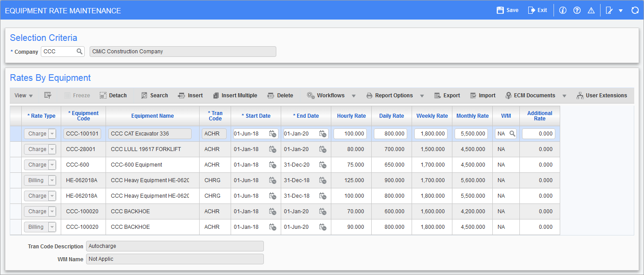Open Start Date calendar for CCC-100020 Charge row
Screen dimensions: 644x275
pyautogui.click(x=273, y=211)
